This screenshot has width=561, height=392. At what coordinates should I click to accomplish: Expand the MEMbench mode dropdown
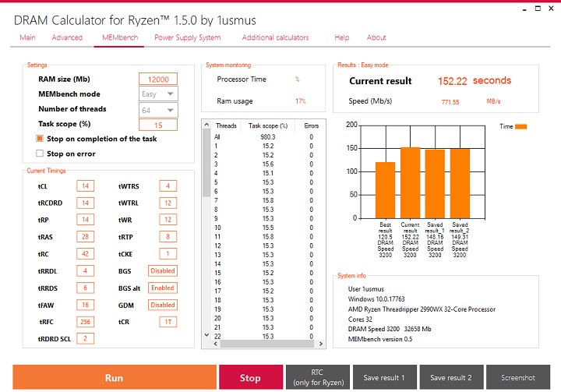(x=158, y=94)
